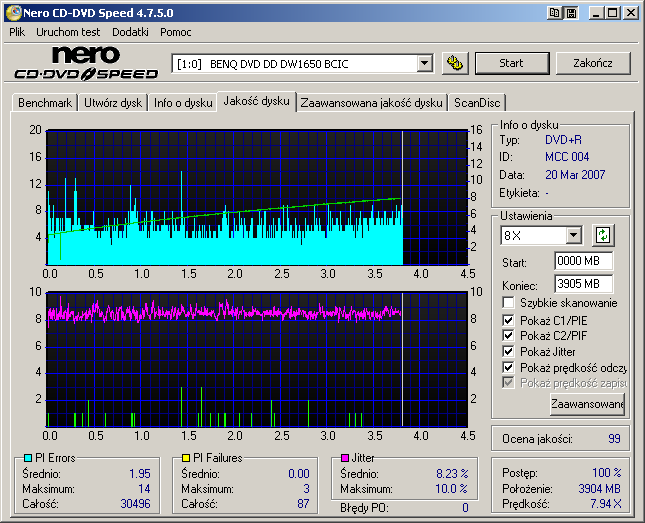Viewport: 645px width, 523px height.
Task: Click the Położenie value 3904 MB
Action: (x=599, y=488)
